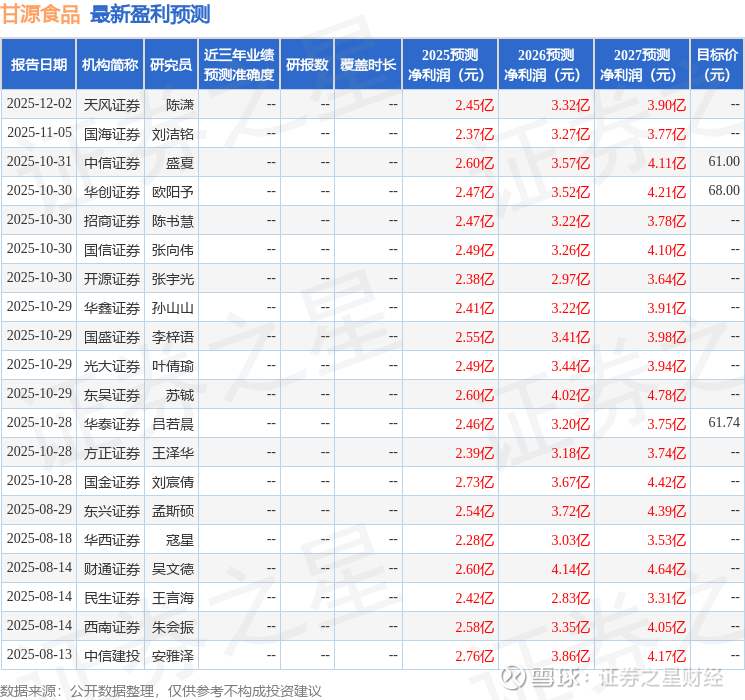
Task: Select the 机构简称 column header
Action: coord(110,64)
